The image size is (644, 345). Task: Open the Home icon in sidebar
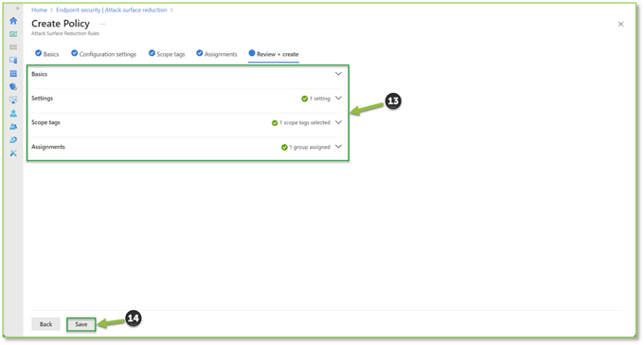13,21
